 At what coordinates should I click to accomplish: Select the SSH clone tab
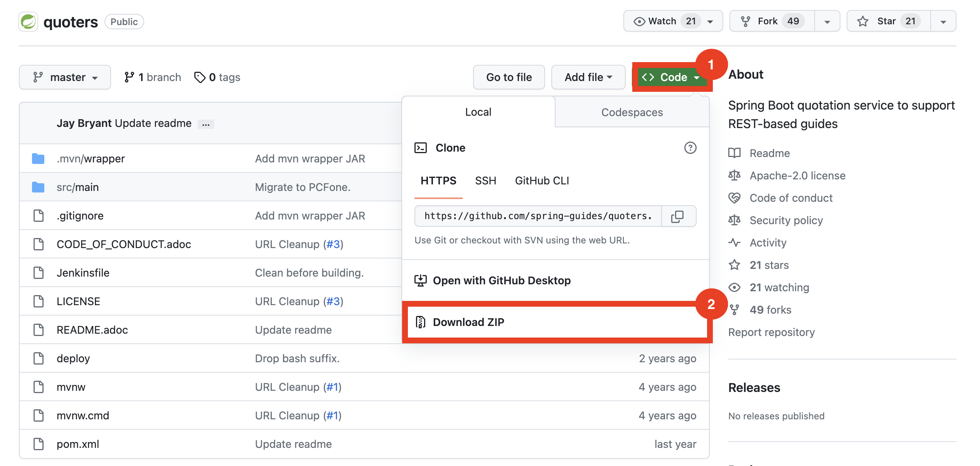[x=485, y=181]
